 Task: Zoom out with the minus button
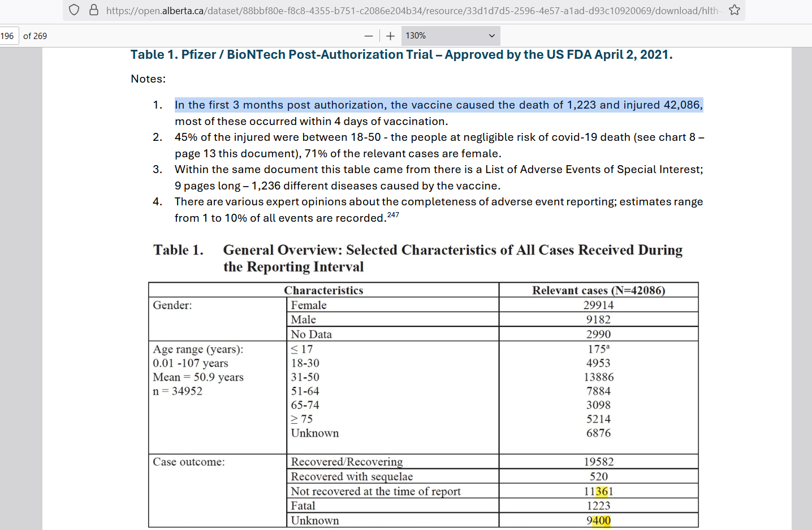coord(369,36)
